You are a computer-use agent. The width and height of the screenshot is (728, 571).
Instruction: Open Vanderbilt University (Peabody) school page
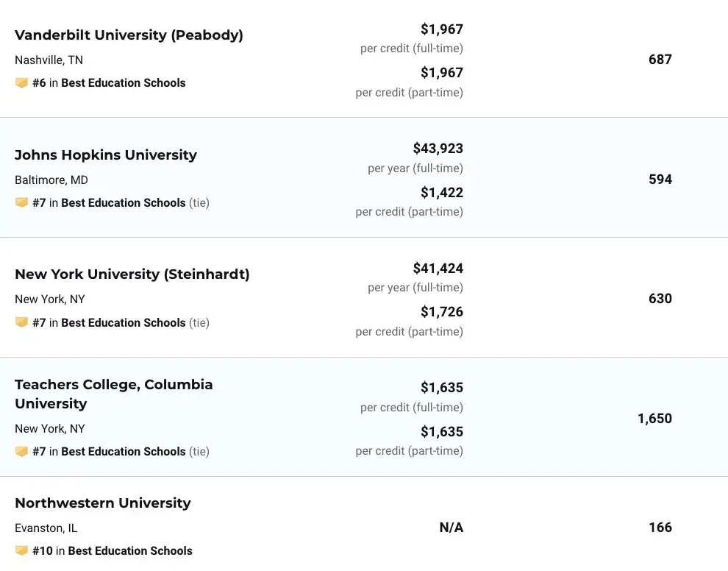(x=129, y=35)
